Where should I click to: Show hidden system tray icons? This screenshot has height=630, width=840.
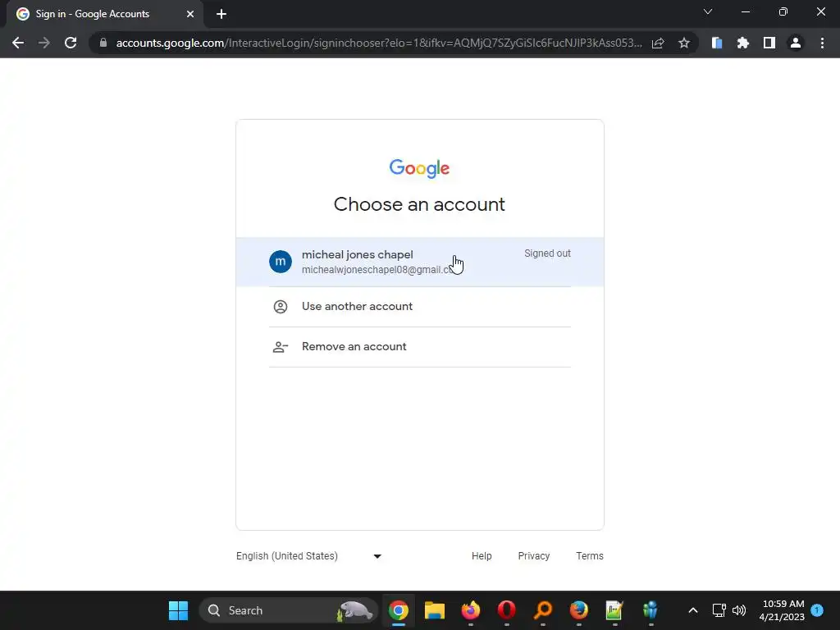[x=692, y=610]
